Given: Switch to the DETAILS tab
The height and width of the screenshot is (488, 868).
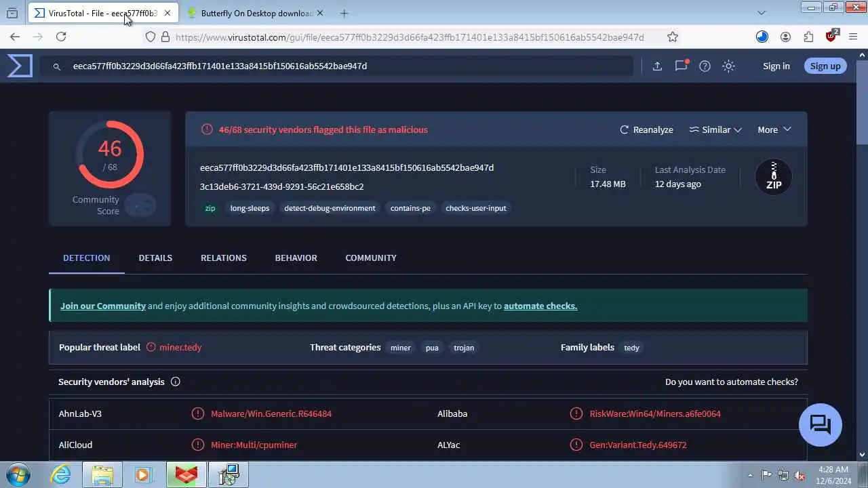Looking at the screenshot, I should (x=155, y=258).
